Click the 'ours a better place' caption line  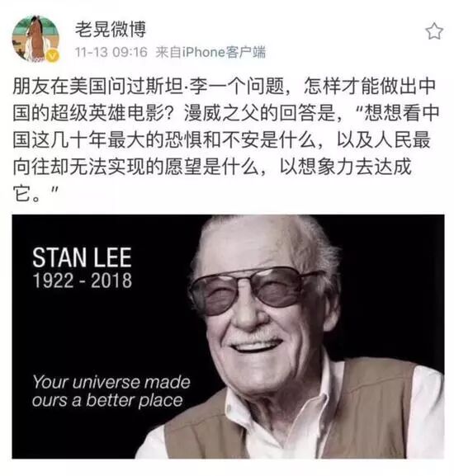tap(107, 400)
